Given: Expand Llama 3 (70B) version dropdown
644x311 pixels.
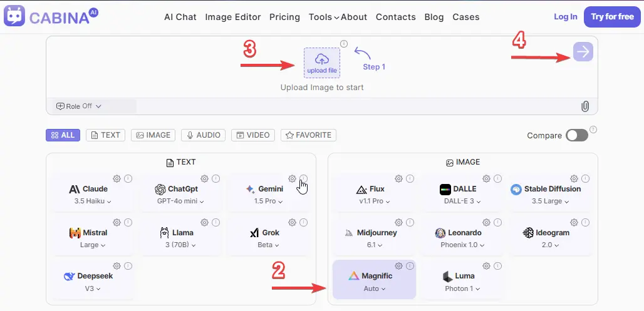Looking at the screenshot, I should (180, 245).
